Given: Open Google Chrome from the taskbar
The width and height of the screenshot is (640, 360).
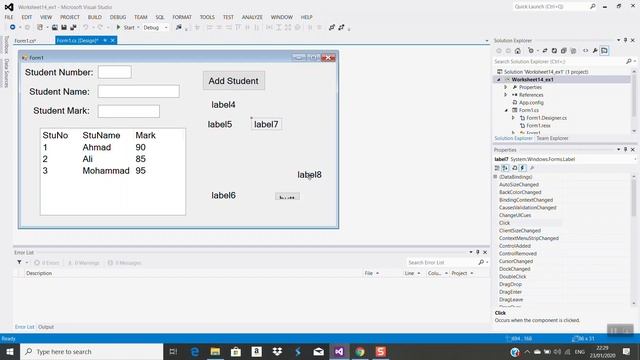Looking at the screenshot, I should (360, 351).
